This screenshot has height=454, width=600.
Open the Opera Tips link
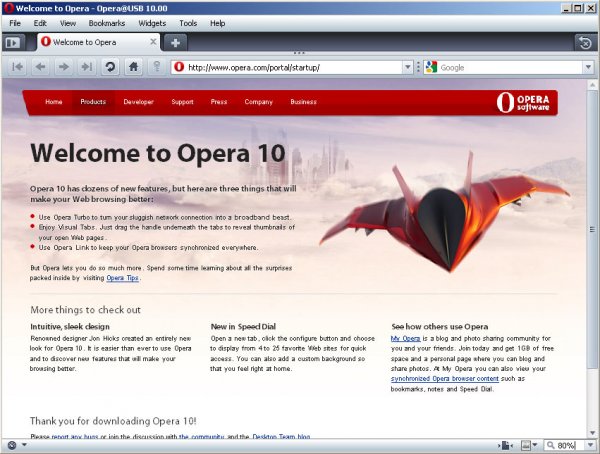122,278
